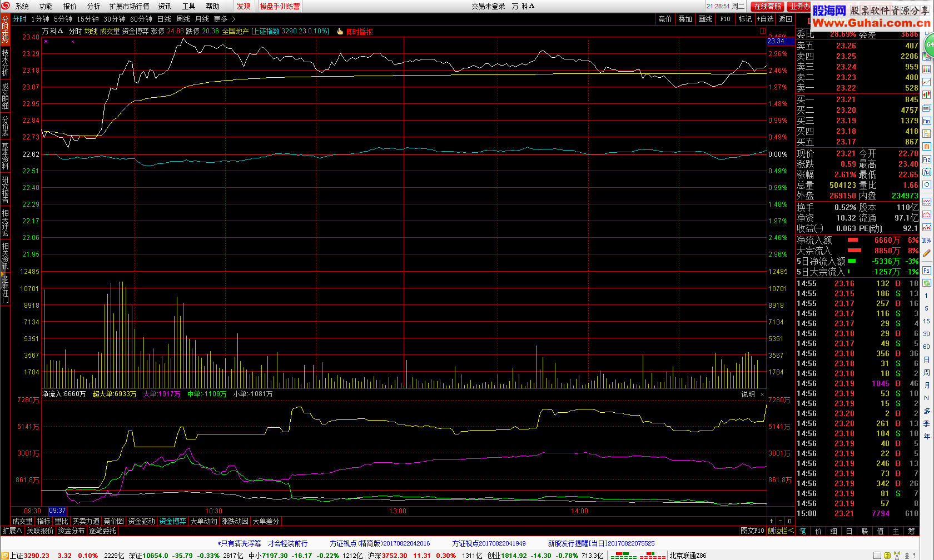Click the F10 icon in right toolbar
This screenshot has height=560, width=934.
(x=927, y=121)
